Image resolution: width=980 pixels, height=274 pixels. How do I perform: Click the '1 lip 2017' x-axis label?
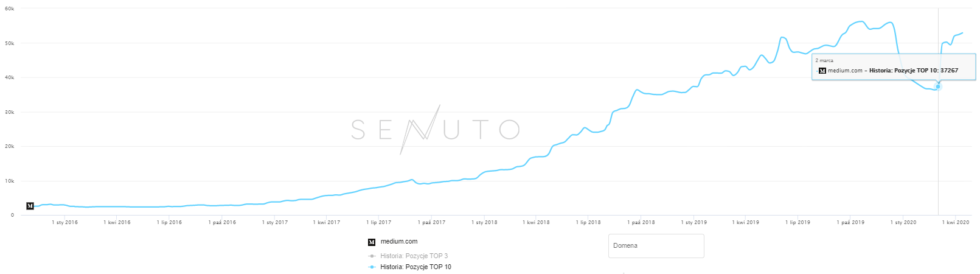379,222
